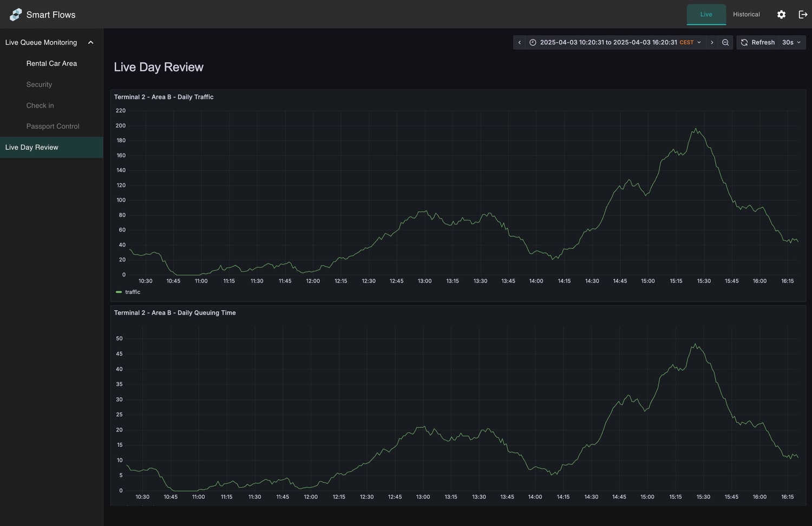Viewport: 812px width, 526px height.
Task: Click the Daily Traffic panel title
Action: click(x=163, y=97)
